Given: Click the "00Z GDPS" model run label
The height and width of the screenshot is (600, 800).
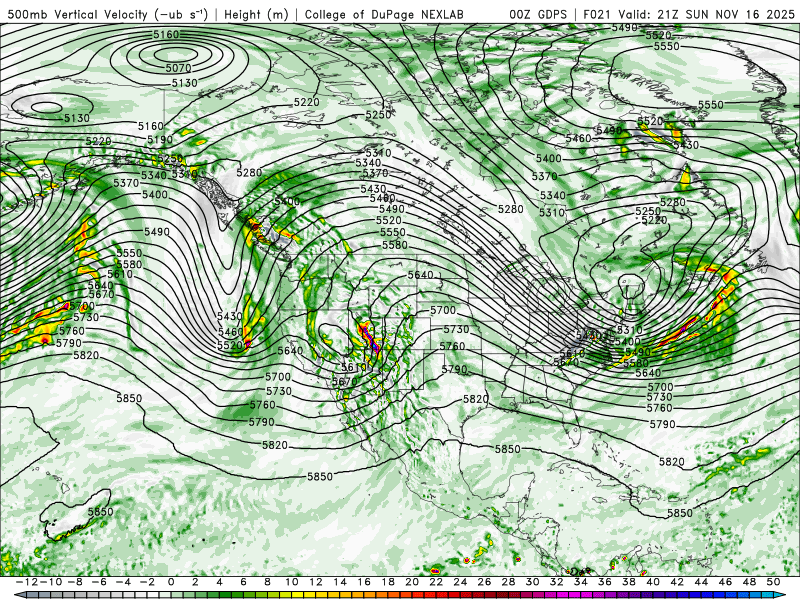Looking at the screenshot, I should pos(538,14).
